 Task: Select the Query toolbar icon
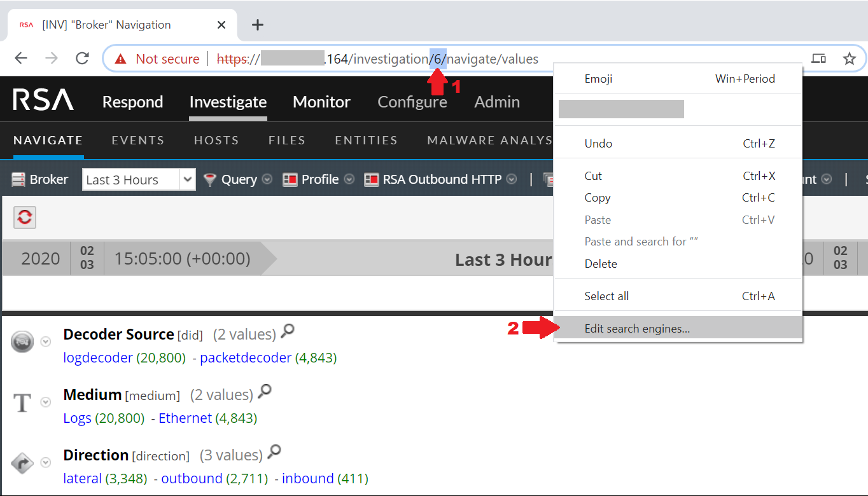coord(210,179)
